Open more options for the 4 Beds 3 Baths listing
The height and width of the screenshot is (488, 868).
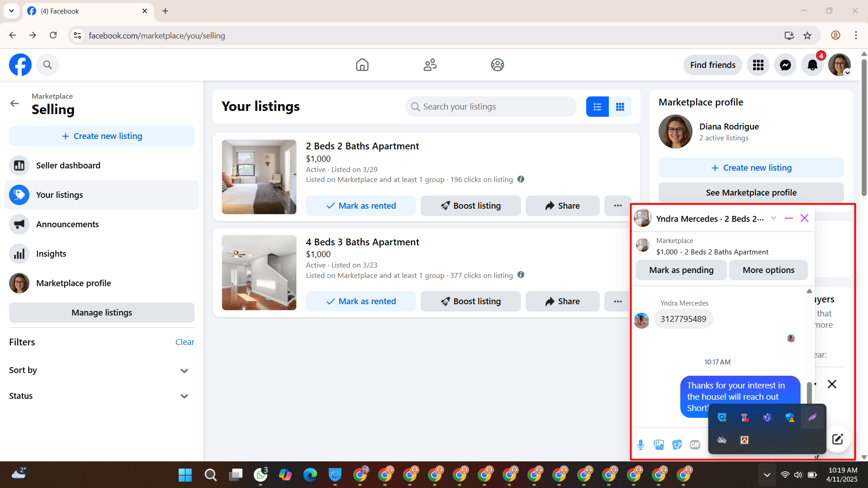coord(618,301)
